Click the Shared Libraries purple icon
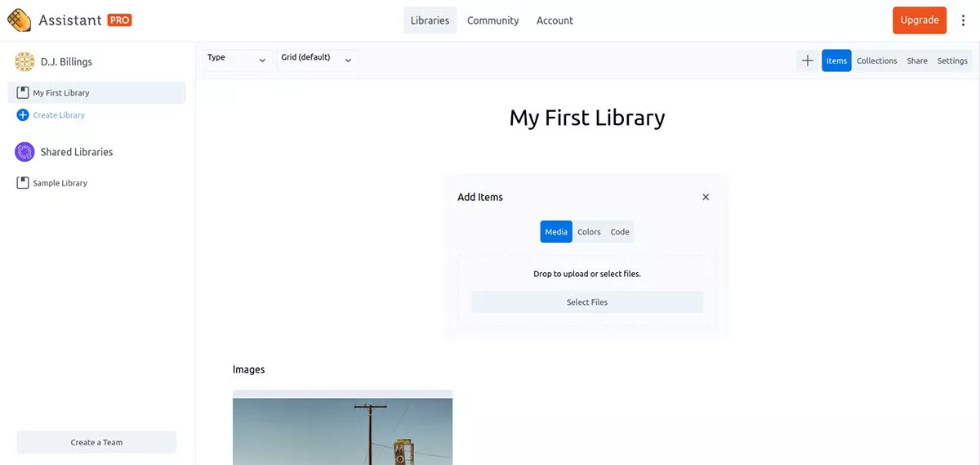Image resolution: width=980 pixels, height=465 pixels. tap(24, 152)
